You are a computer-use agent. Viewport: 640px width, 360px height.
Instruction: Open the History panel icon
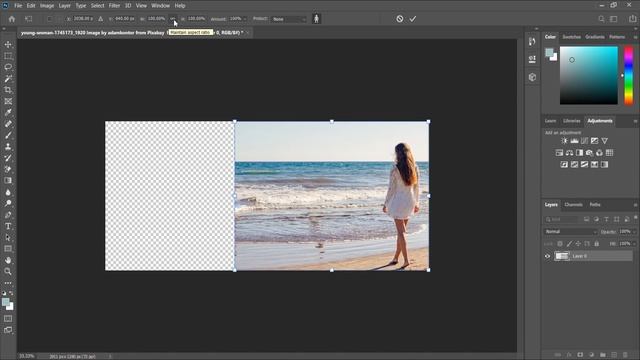[x=532, y=42]
